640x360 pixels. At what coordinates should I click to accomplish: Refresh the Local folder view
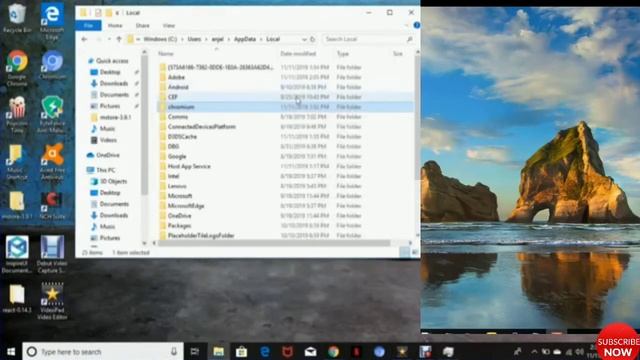(313, 39)
